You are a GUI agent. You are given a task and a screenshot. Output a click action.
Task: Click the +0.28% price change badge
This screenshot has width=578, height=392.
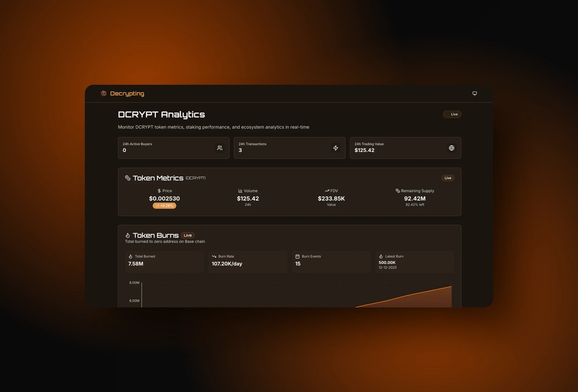164,206
